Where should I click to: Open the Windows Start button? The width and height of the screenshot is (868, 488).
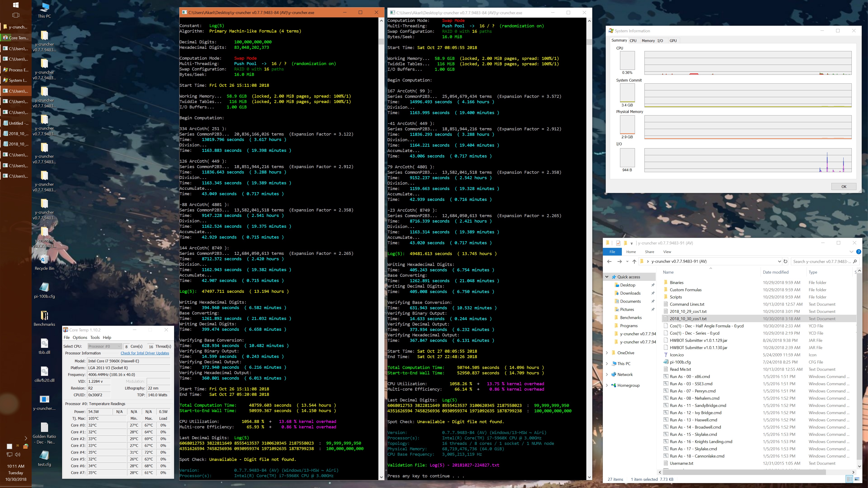16,5
